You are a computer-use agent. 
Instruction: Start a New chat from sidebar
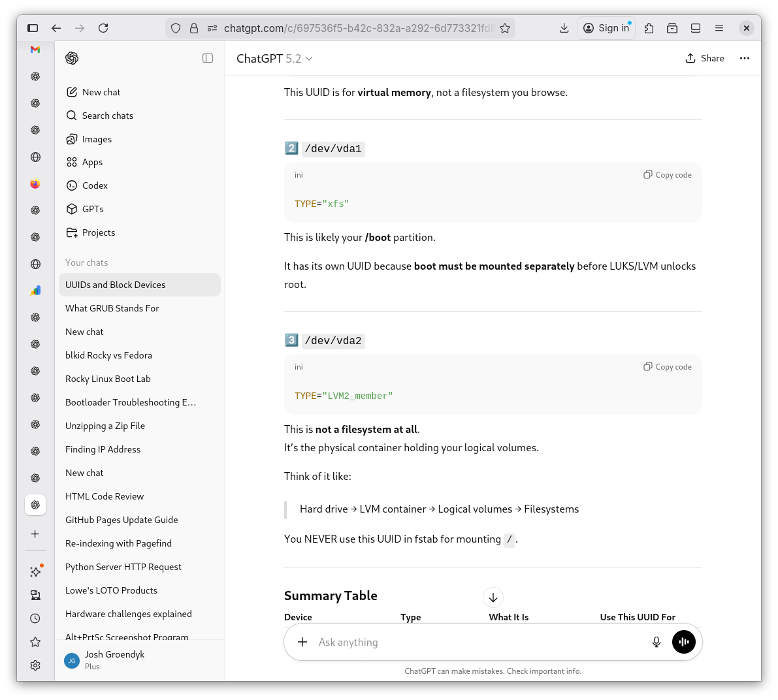[101, 92]
